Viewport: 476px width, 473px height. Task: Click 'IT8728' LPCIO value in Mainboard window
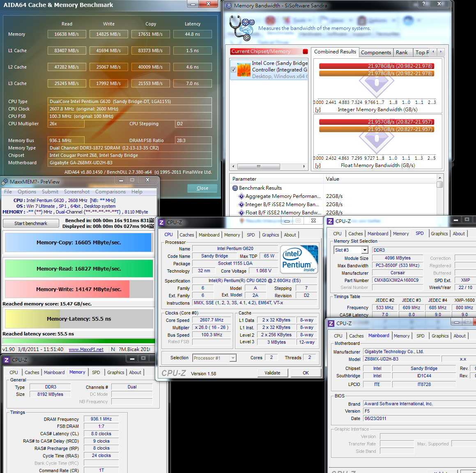(x=424, y=384)
